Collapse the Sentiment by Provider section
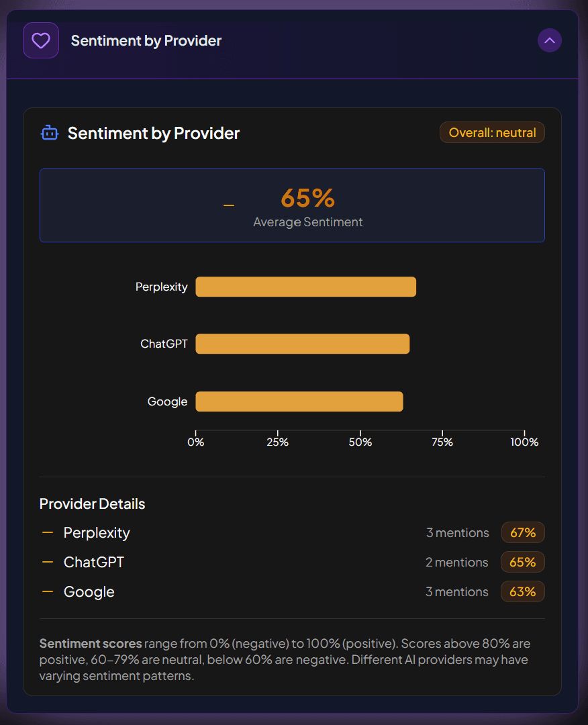The image size is (588, 725). pyautogui.click(x=549, y=41)
